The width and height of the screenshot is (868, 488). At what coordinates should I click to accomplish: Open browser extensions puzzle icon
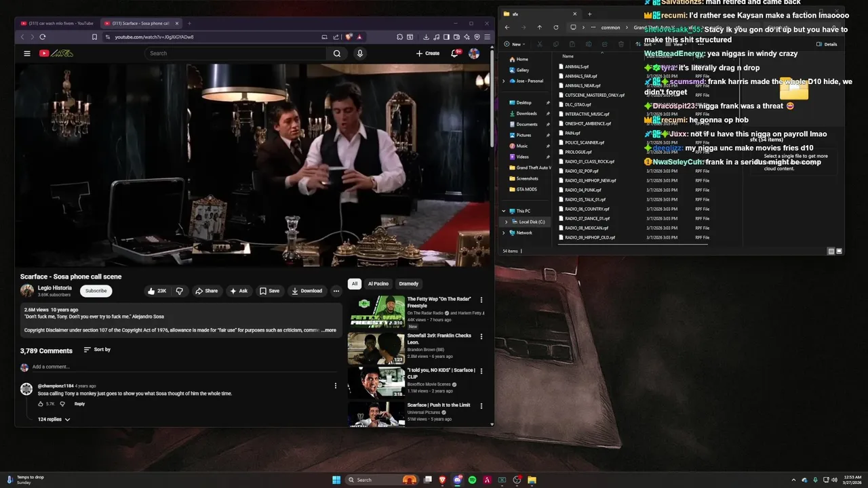[399, 37]
